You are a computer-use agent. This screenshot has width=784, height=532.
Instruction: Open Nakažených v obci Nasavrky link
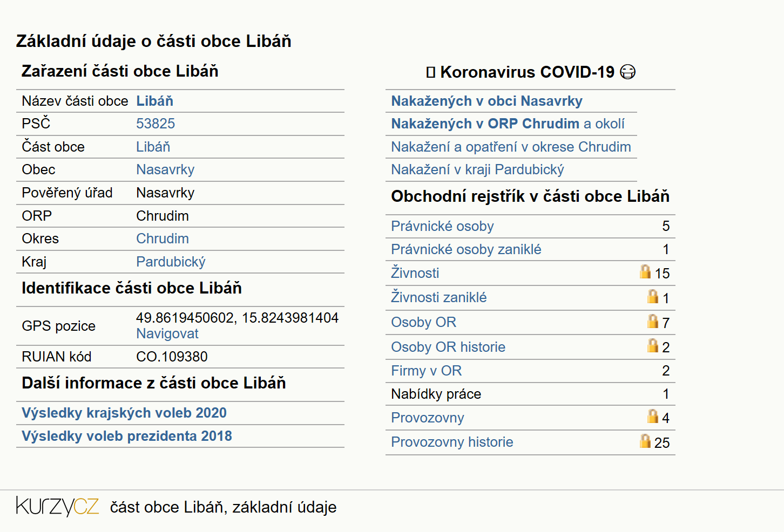[487, 101]
